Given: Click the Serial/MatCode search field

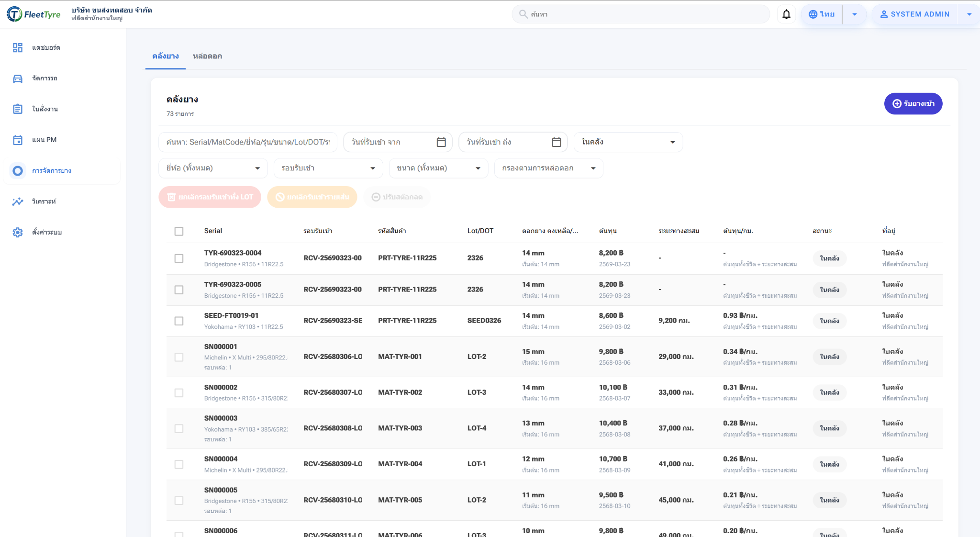Looking at the screenshot, I should pyautogui.click(x=248, y=142).
